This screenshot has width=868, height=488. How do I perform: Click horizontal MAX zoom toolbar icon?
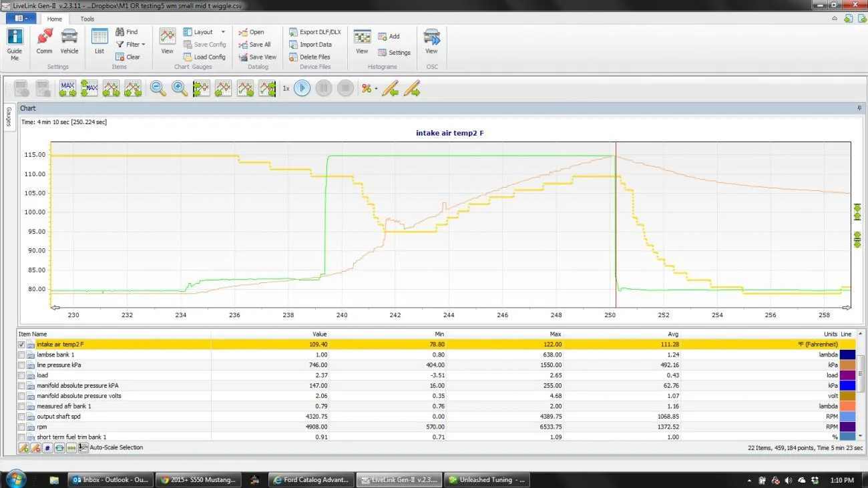(x=67, y=88)
